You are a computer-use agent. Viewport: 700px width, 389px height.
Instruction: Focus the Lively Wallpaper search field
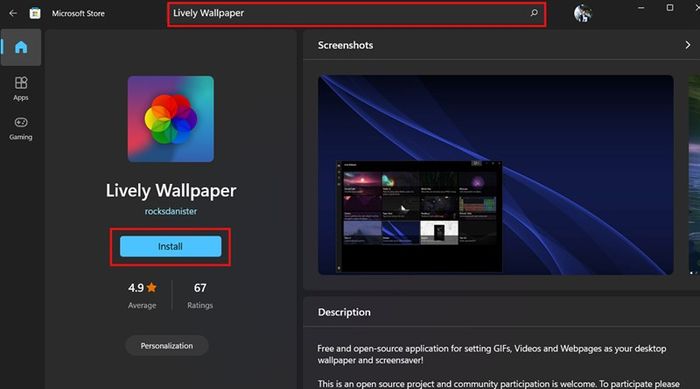(x=357, y=14)
